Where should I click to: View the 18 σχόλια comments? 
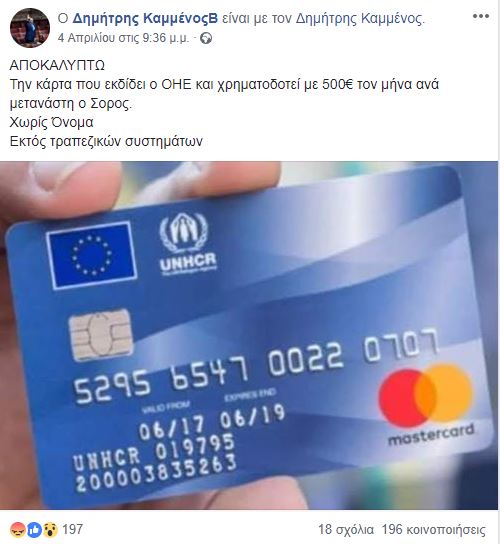click(x=346, y=530)
